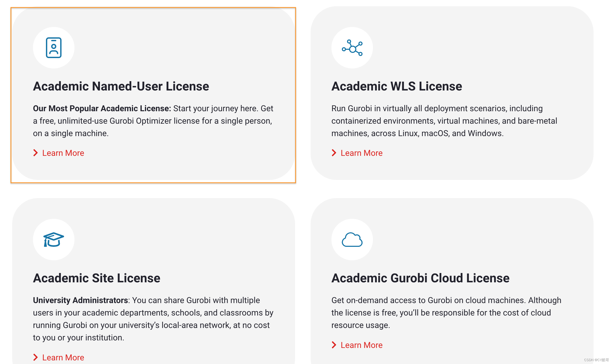Click the WLS network nodes icon

click(352, 48)
